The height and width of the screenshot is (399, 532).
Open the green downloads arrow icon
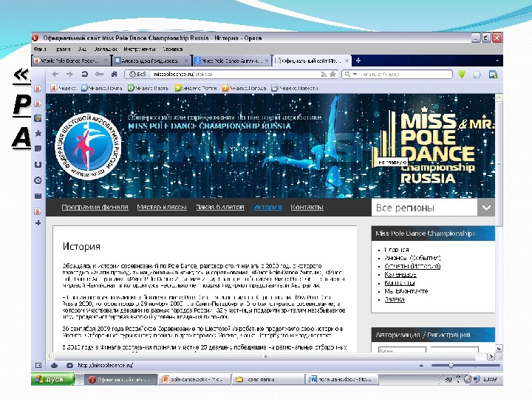coord(461,75)
